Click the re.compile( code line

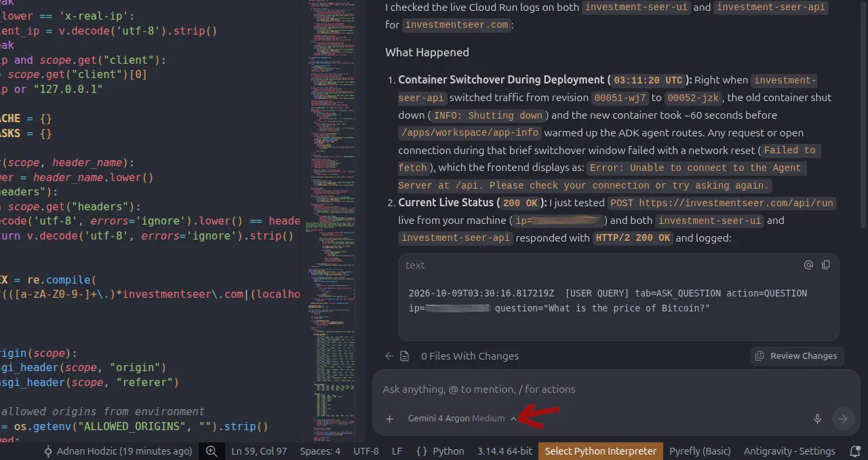49,280
